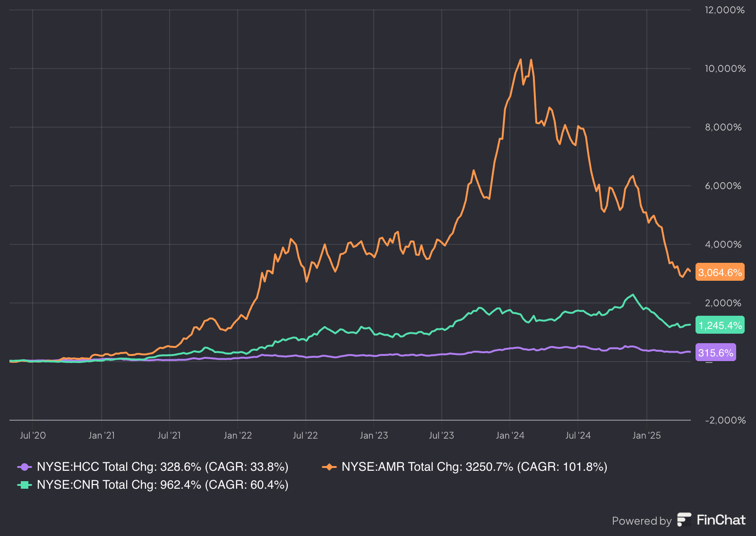
Task: Click the orange 3,064.6% value badge
Action: pos(720,272)
